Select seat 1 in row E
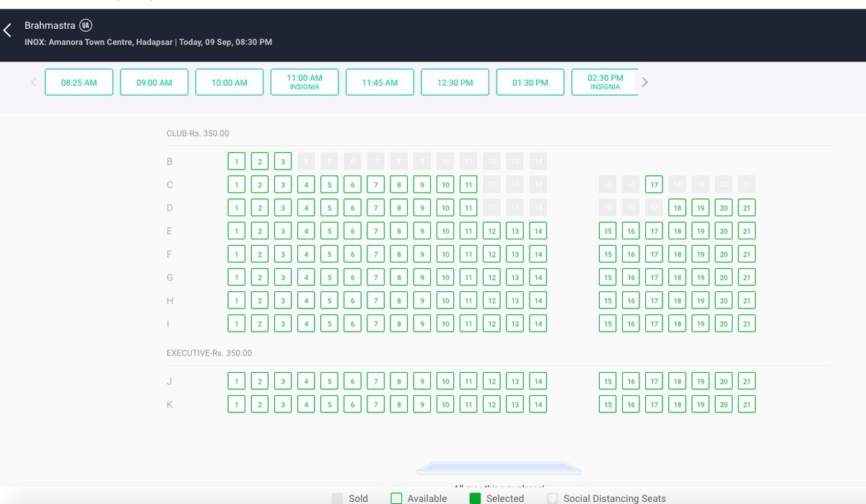This screenshot has height=504, width=866. coord(236,231)
